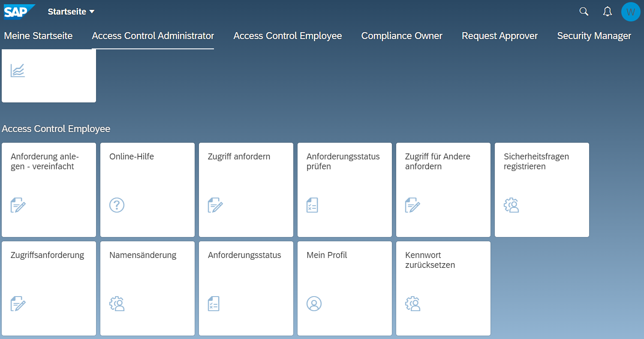Click edit icon on Zugriff für Andere anfordern tile
The image size is (644, 339).
coord(412,205)
